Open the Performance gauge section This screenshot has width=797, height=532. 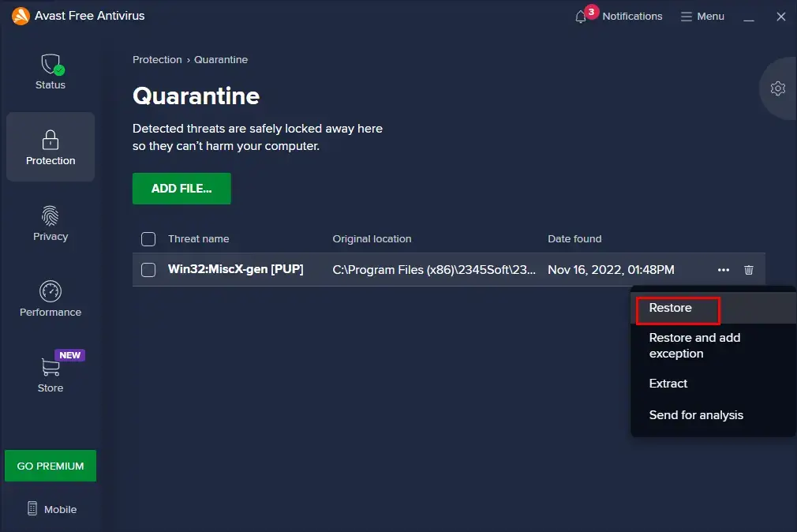[x=51, y=299]
